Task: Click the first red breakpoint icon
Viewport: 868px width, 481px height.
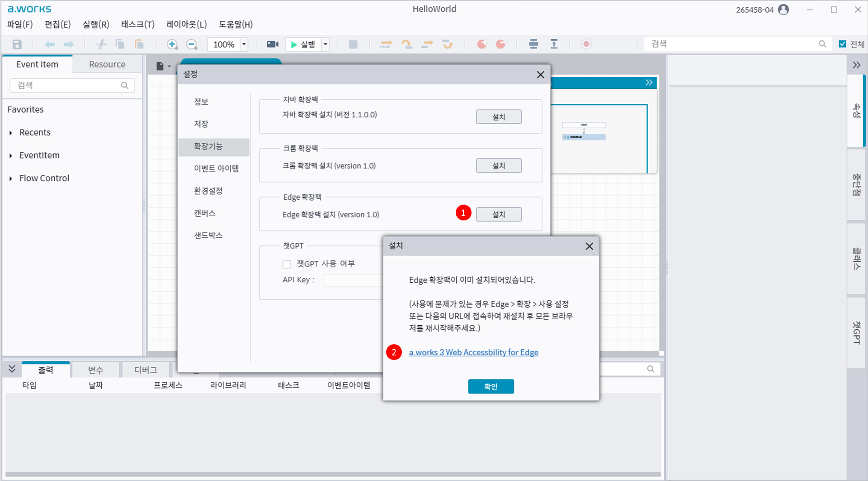Action: pos(482,44)
